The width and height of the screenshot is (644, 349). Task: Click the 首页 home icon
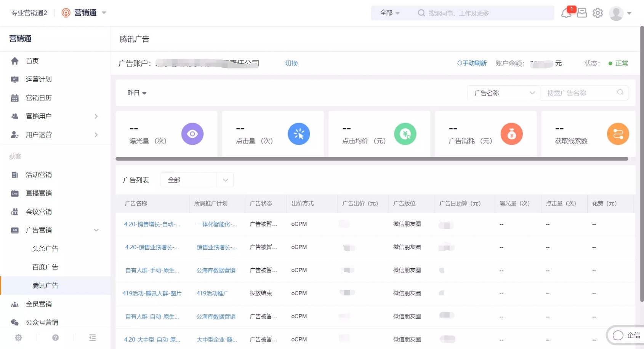(15, 61)
